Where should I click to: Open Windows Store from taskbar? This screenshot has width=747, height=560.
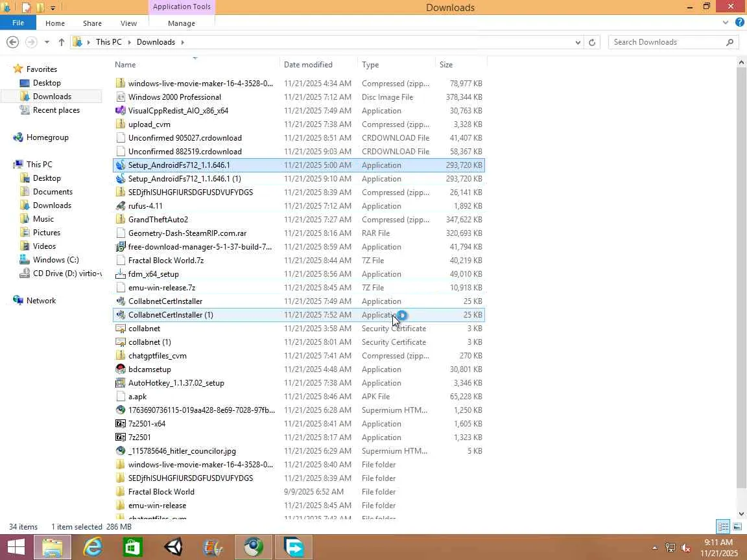coord(132,547)
